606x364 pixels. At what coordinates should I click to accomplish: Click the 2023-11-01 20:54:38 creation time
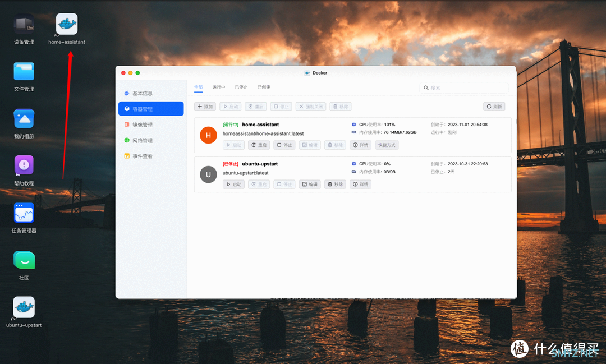tap(467, 125)
